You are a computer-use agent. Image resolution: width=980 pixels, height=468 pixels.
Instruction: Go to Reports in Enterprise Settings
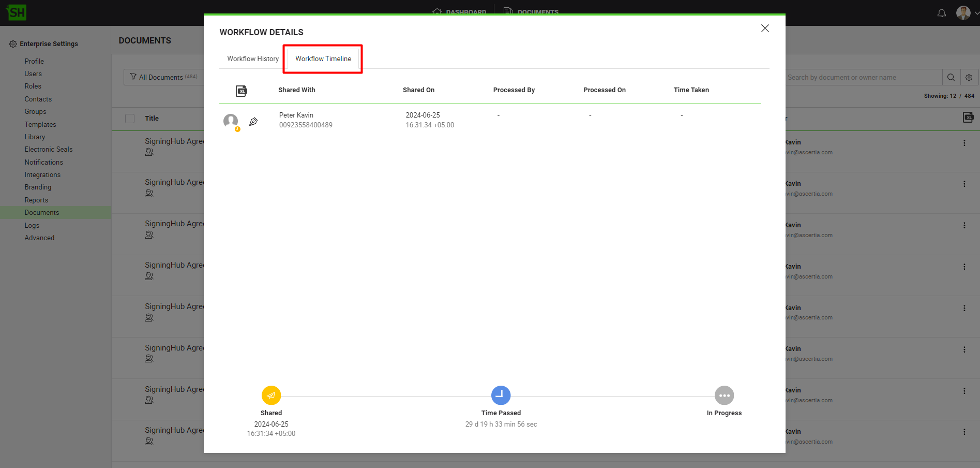pyautogui.click(x=36, y=200)
